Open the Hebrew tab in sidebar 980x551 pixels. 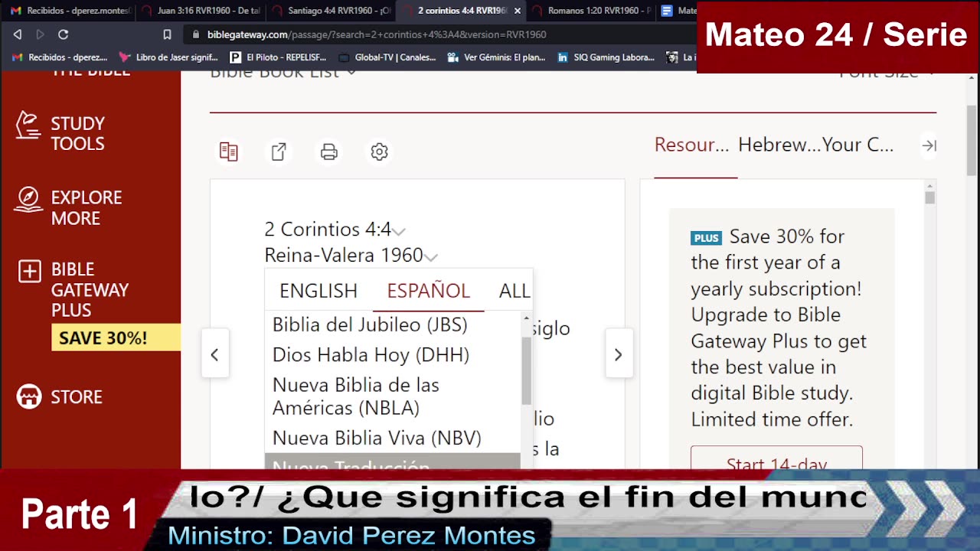[x=778, y=145]
